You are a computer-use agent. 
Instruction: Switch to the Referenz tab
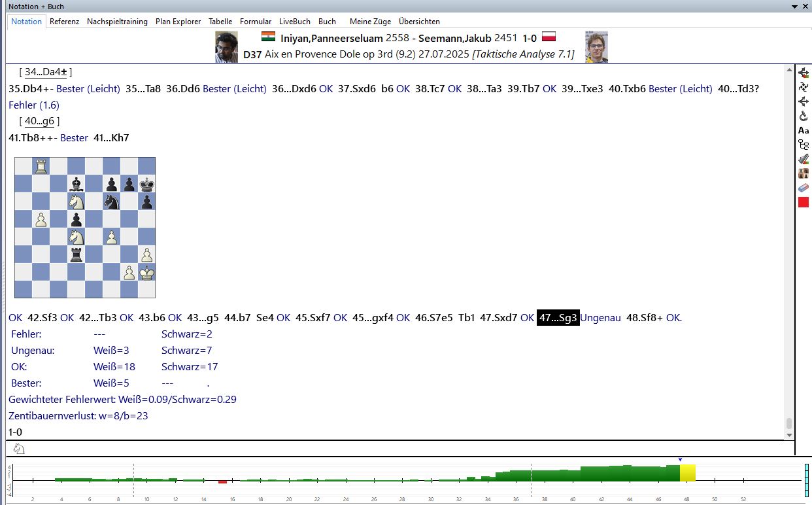(64, 22)
